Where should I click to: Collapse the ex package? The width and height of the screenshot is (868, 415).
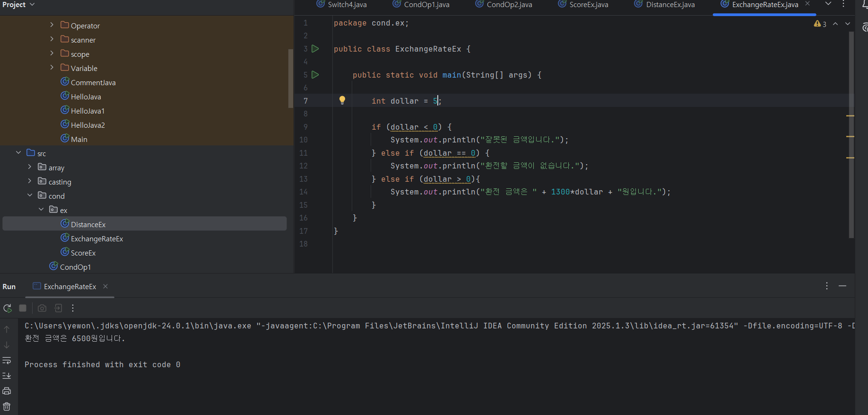point(41,209)
